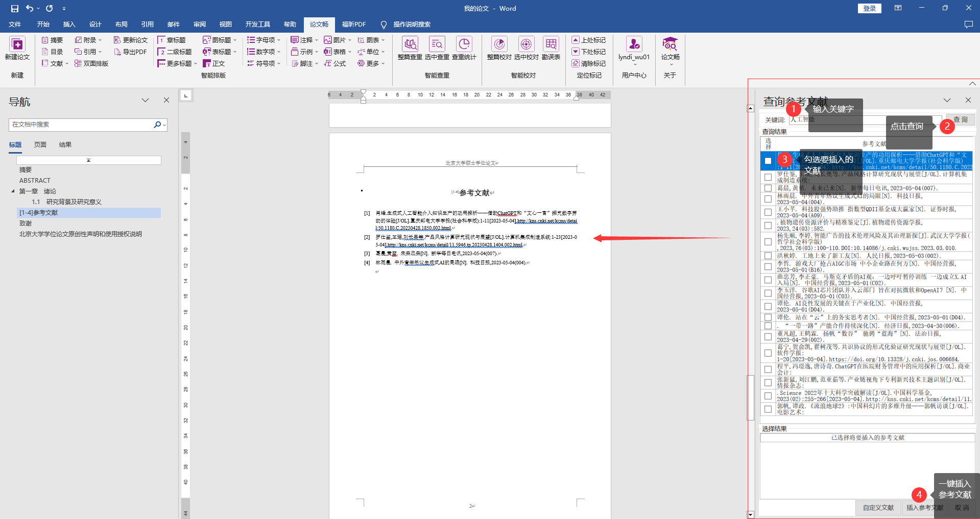This screenshot has height=519, width=980.
Task: Undo last action in title bar
Action: [x=30, y=8]
